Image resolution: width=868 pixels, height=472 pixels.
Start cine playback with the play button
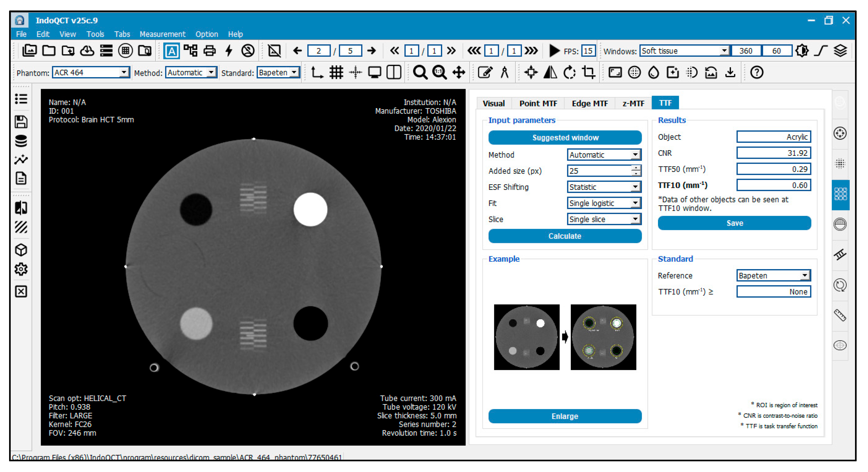pos(554,51)
